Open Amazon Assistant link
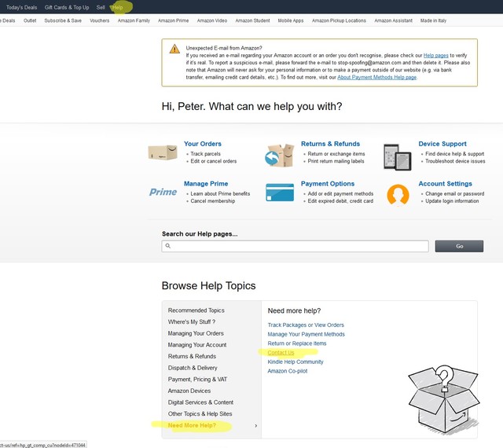The height and width of the screenshot is (448, 503). point(393,20)
